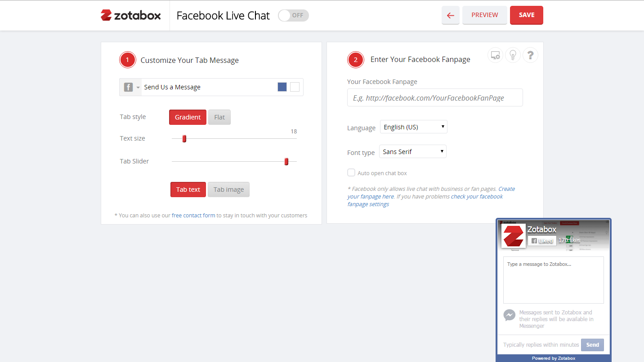Click the Facebook Liked button in widget

[542, 241]
